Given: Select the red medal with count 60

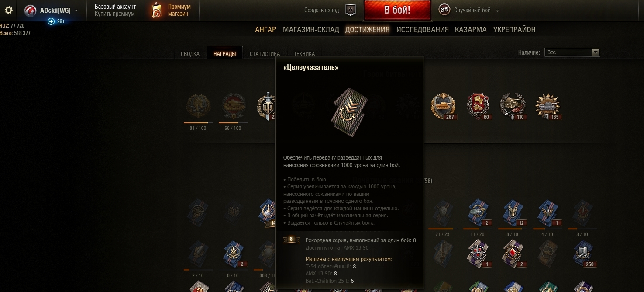Looking at the screenshot, I should tap(478, 106).
